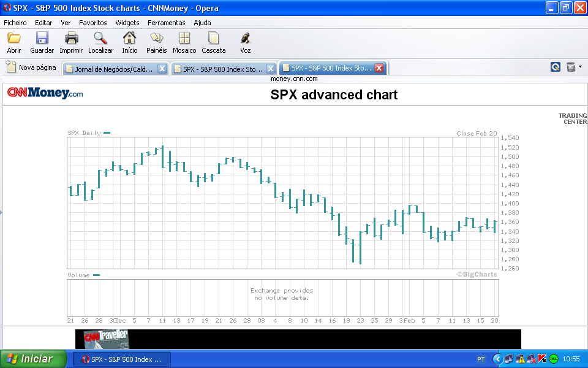
Task: Click the search icon right of tab bar
Action: tap(555, 67)
